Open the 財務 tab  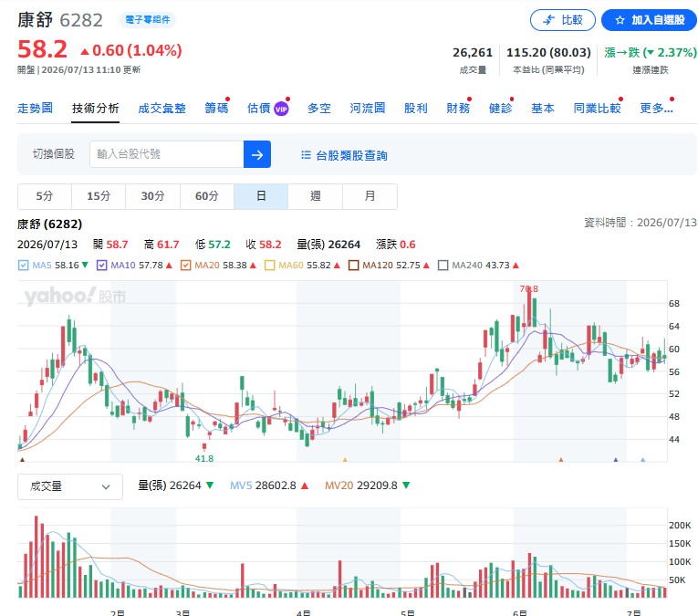click(458, 109)
